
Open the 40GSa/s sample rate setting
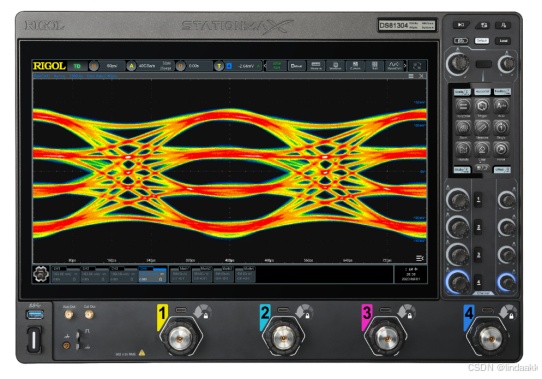147,66
